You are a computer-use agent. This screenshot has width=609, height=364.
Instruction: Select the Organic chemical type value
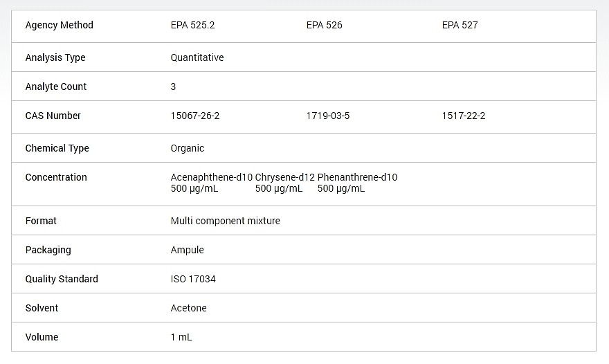click(x=188, y=149)
